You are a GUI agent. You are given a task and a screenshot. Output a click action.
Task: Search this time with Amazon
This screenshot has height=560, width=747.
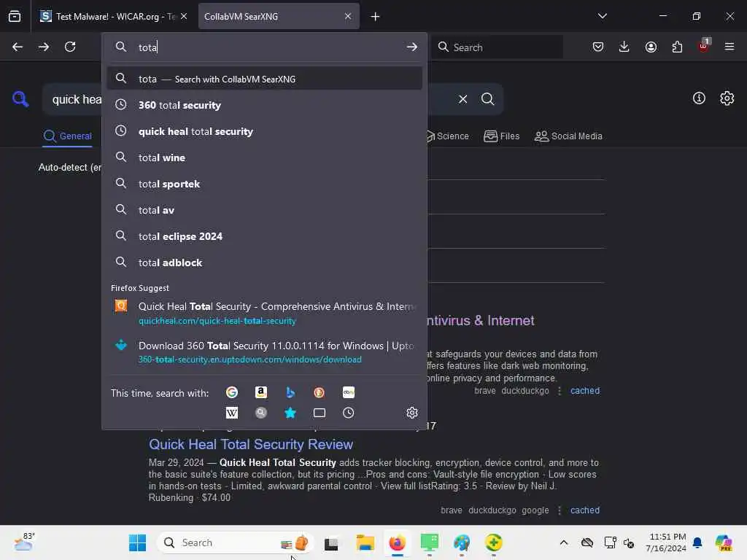[x=261, y=392]
